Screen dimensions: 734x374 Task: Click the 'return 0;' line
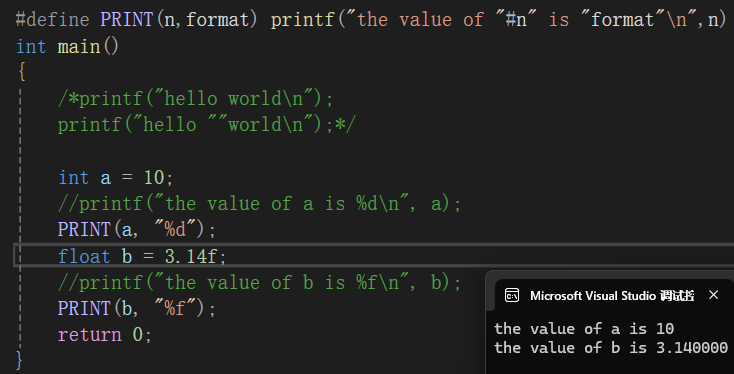(105, 335)
